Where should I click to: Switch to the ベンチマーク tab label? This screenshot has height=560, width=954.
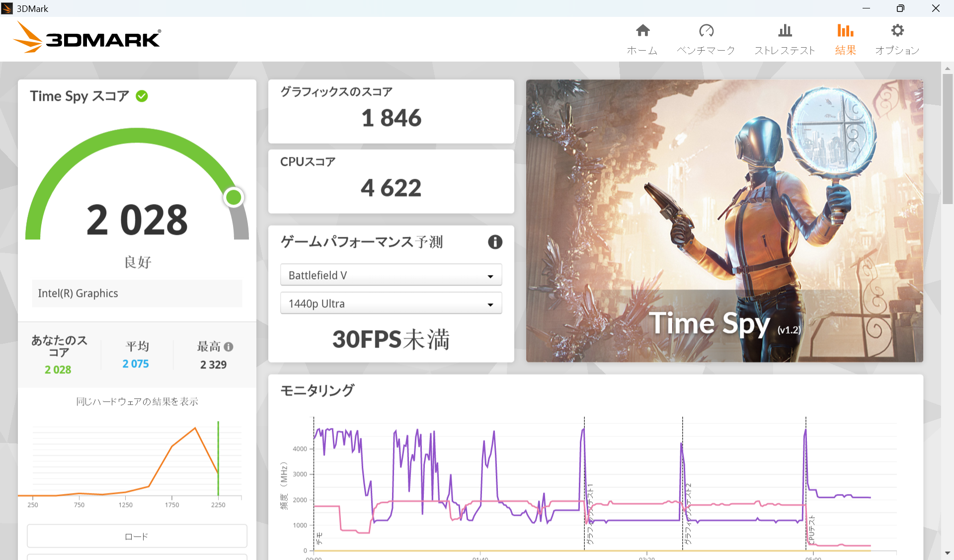tap(706, 51)
